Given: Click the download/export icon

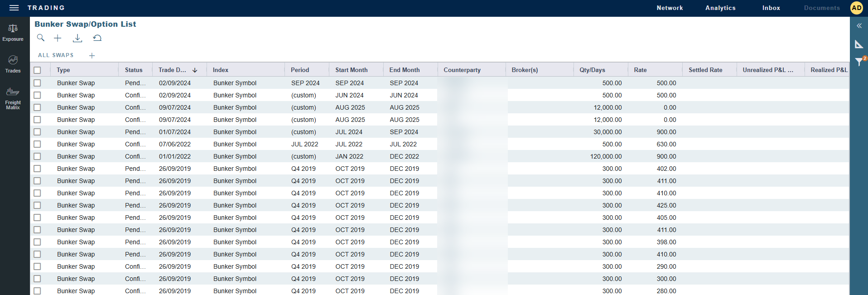Looking at the screenshot, I should pyautogui.click(x=77, y=38).
